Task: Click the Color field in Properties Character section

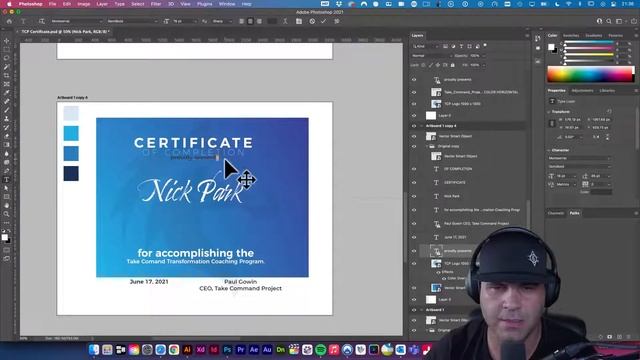Action: [x=601, y=192]
